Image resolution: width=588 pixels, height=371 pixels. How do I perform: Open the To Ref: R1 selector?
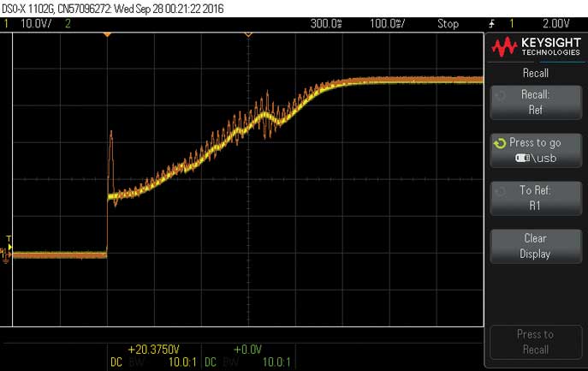(535, 198)
